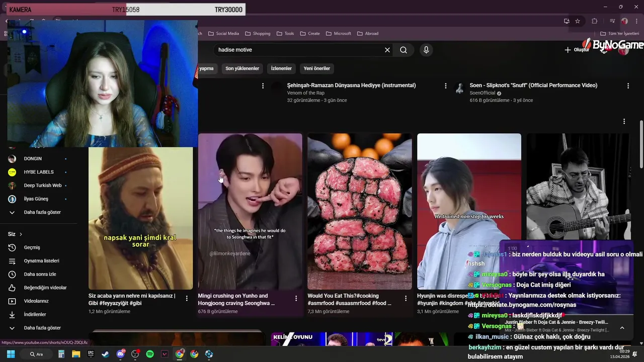Open the Abroad bookmarks folder
The image size is (644, 362).
(x=368, y=33)
